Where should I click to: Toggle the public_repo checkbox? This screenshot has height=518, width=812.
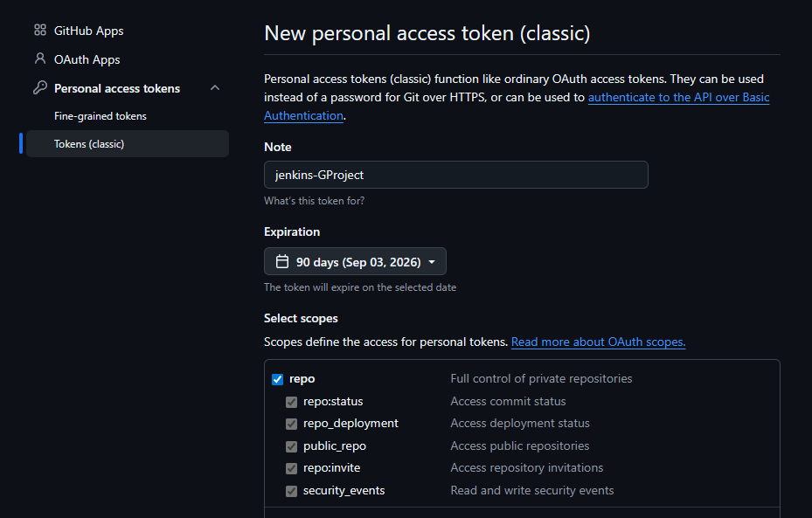(x=292, y=446)
